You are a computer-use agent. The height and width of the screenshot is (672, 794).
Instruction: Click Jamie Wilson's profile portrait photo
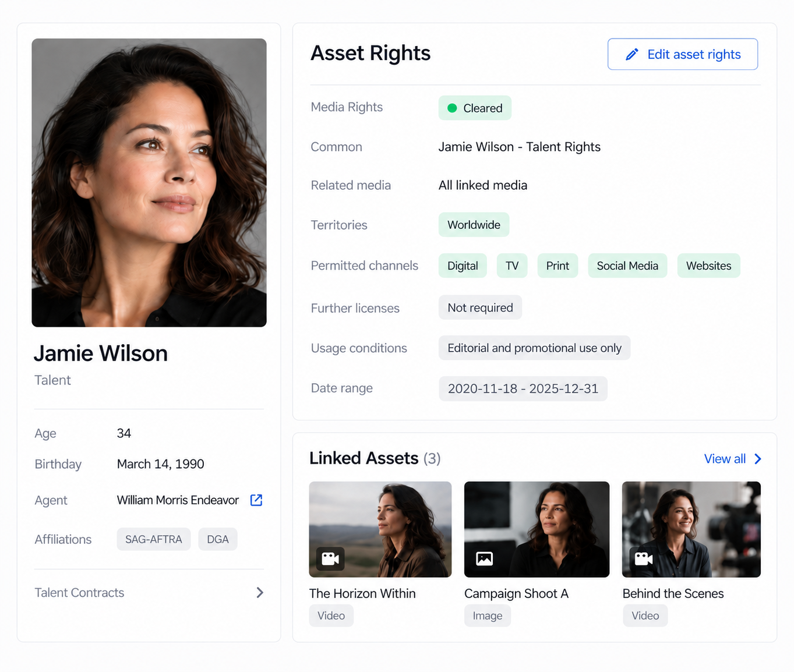pos(149,183)
